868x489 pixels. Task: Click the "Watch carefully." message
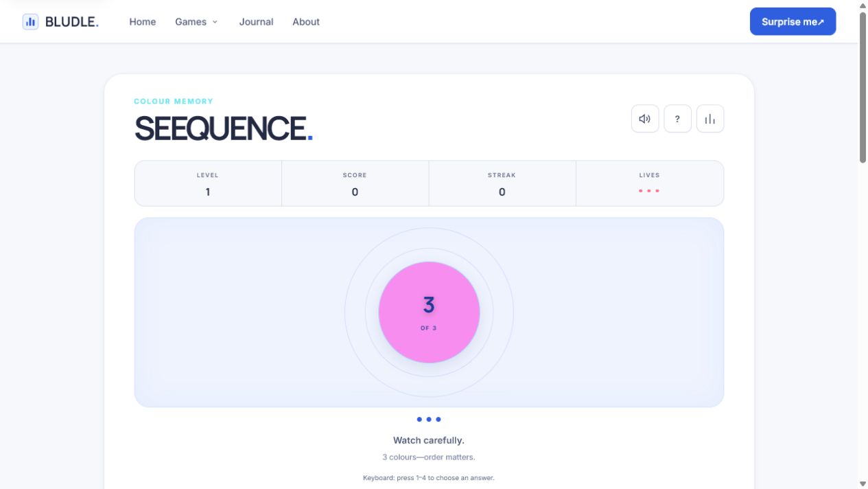tap(429, 440)
